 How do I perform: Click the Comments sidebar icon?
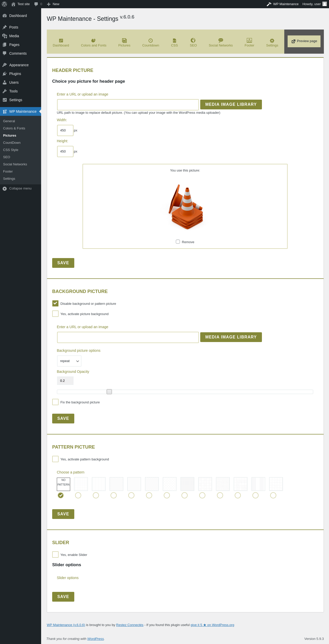click(x=5, y=53)
